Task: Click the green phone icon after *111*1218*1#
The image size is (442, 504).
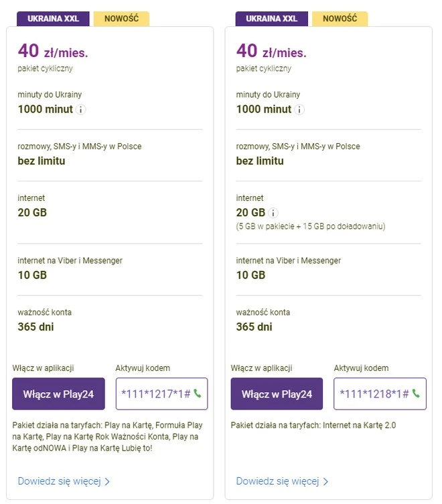Action: 415,394
